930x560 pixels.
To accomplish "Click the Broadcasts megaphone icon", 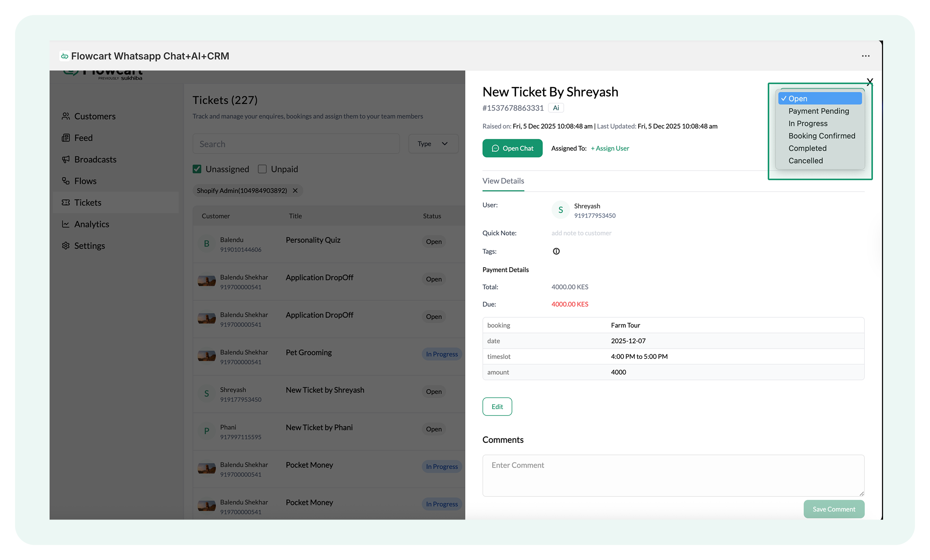I will pyautogui.click(x=66, y=159).
